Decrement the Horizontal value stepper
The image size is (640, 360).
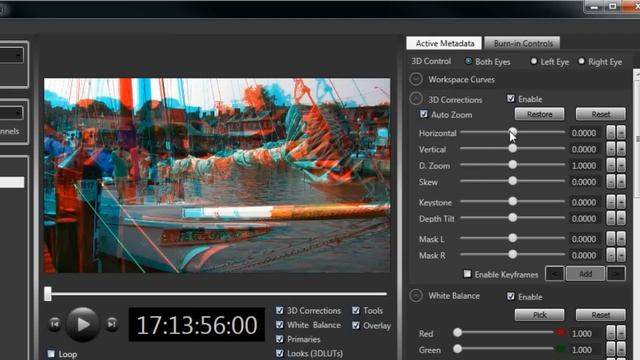click(x=611, y=133)
